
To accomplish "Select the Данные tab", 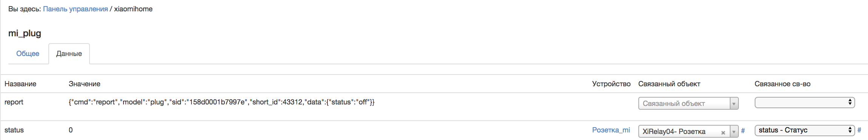I will pyautogui.click(x=69, y=54).
